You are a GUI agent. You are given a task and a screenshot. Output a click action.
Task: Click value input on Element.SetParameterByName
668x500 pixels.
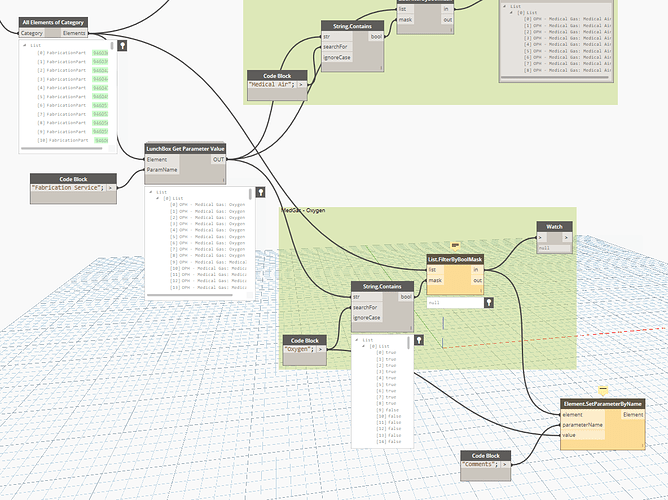coord(583,435)
